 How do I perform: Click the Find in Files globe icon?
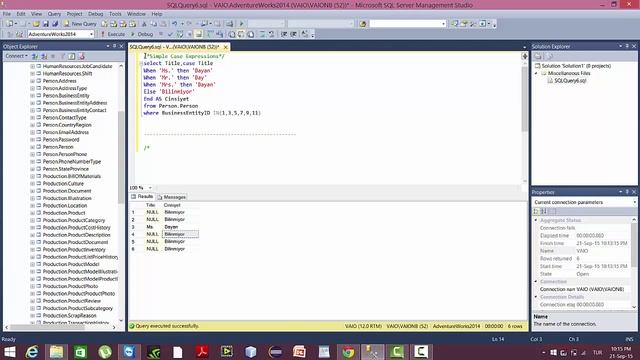tap(362, 24)
